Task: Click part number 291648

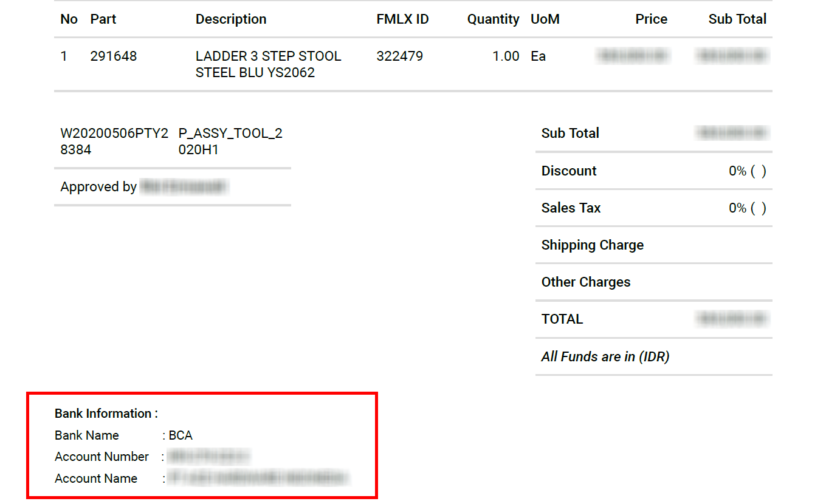Action: (x=114, y=56)
